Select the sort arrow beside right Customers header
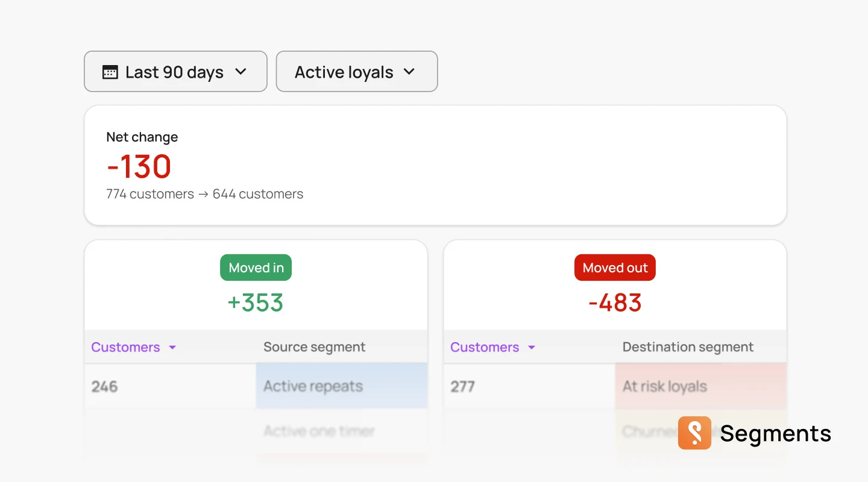Viewport: 868px width, 482px height. click(x=532, y=348)
